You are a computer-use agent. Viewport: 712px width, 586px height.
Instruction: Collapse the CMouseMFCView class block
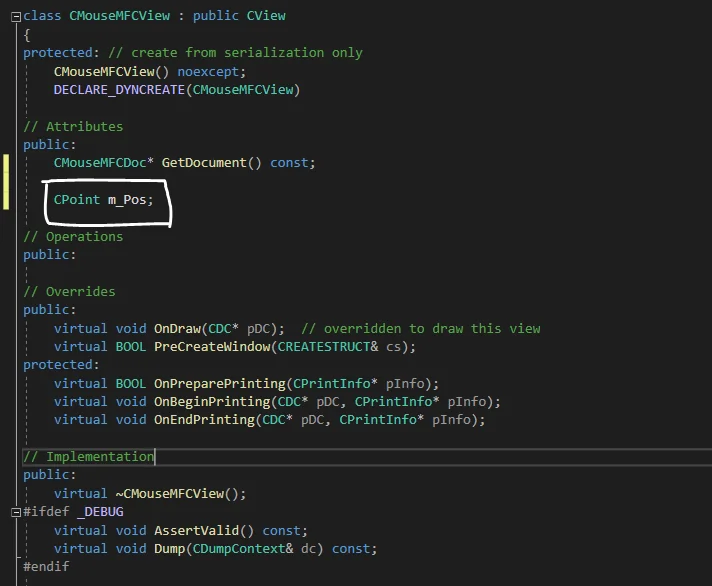pos(16,17)
